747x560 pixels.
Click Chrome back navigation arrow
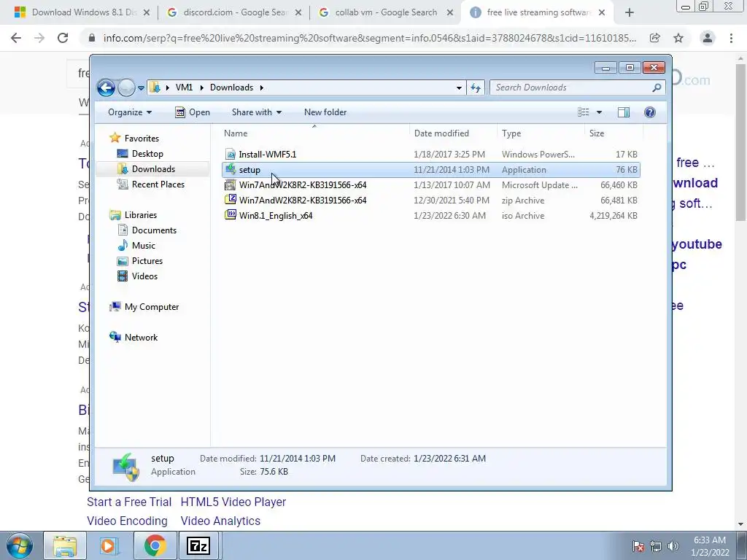16,38
